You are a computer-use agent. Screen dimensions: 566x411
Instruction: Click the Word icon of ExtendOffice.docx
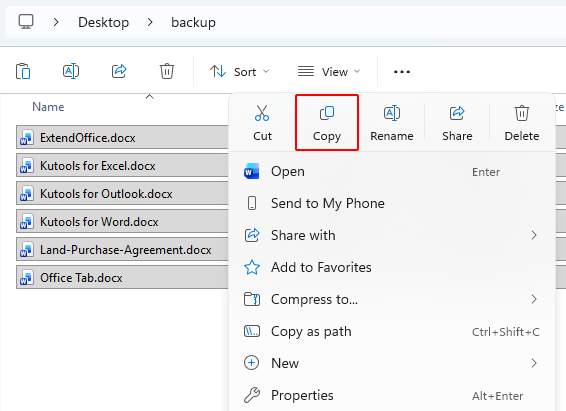(27, 137)
